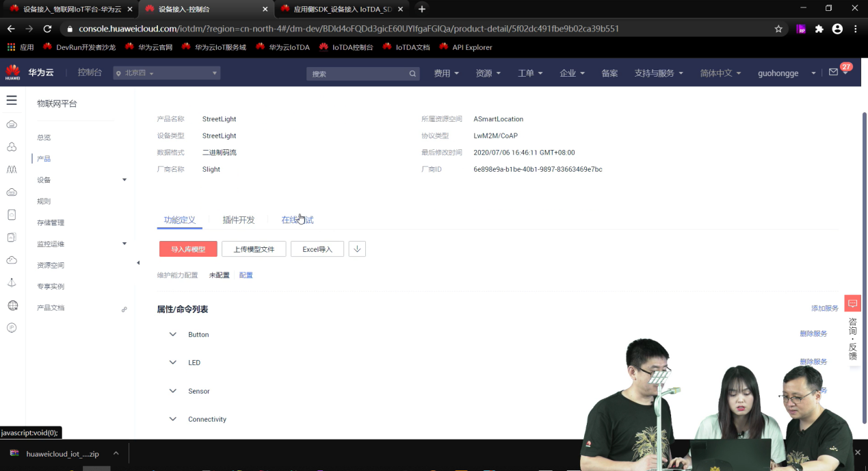Select 存储管理 in the sidebar

pyautogui.click(x=51, y=222)
